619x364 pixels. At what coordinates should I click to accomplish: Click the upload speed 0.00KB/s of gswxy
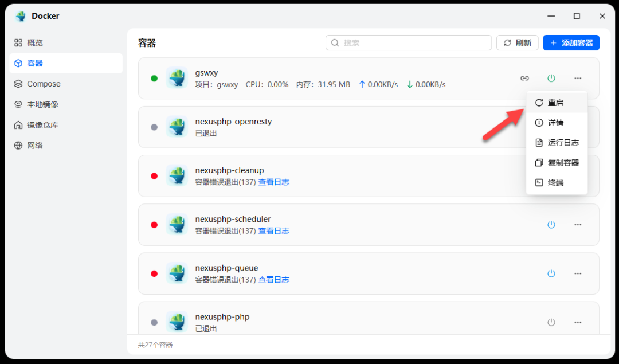[x=378, y=84]
